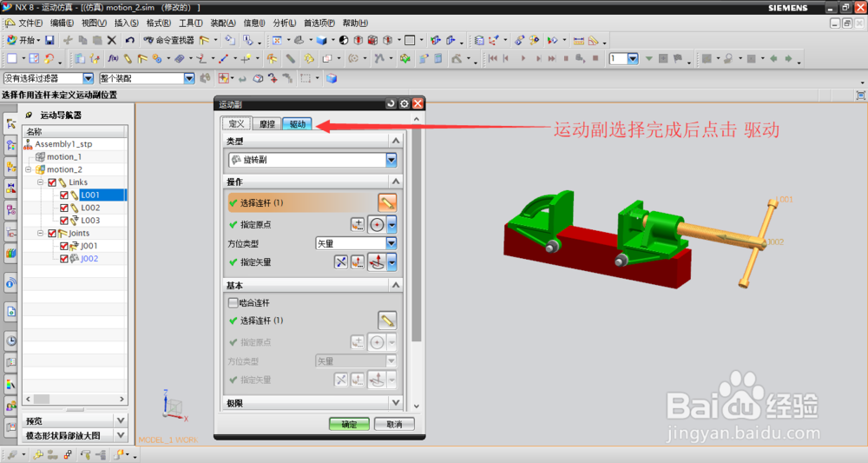Click the shaded cube view style icon
868x463 pixels.
(x=321, y=40)
